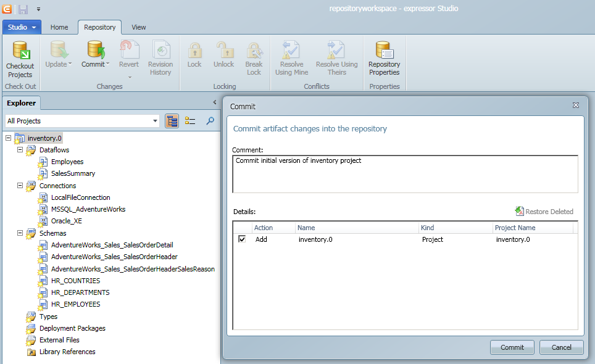Select LocalFileConnection in tree
The width and height of the screenshot is (595, 364).
pyautogui.click(x=80, y=197)
